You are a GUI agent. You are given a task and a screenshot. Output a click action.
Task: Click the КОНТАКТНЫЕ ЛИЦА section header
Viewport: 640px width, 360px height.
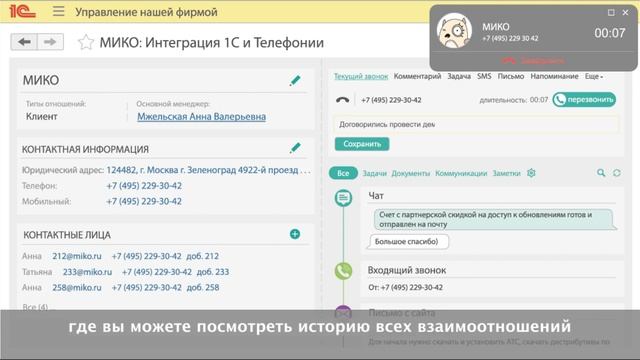[67, 235]
